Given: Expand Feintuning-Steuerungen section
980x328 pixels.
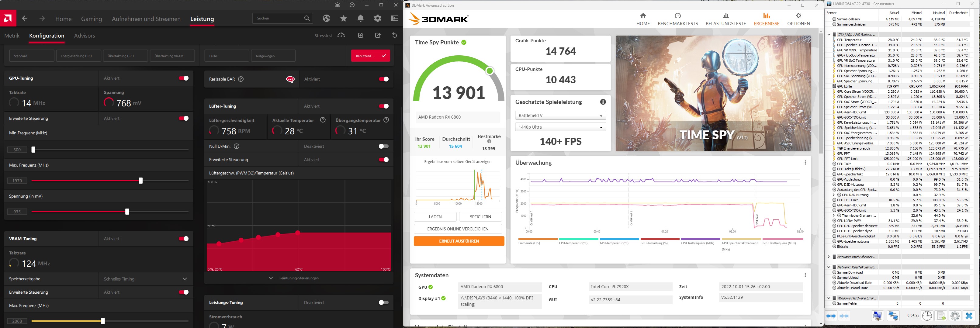Looking at the screenshot, I should (x=299, y=278).
